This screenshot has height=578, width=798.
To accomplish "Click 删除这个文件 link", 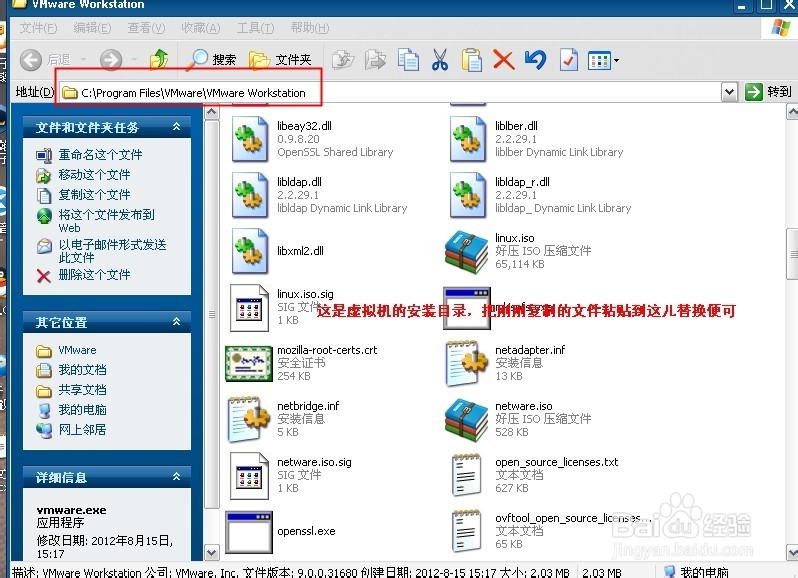I will click(94, 275).
